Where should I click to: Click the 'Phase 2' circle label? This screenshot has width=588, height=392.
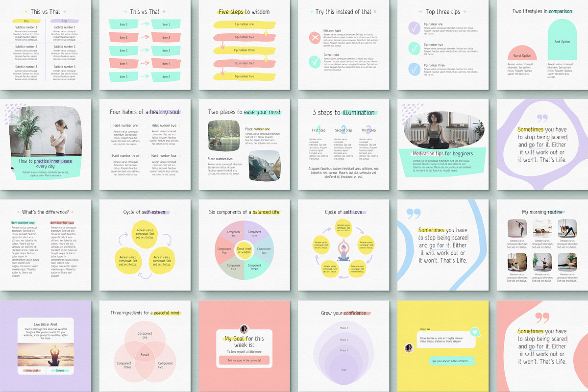[344, 340]
